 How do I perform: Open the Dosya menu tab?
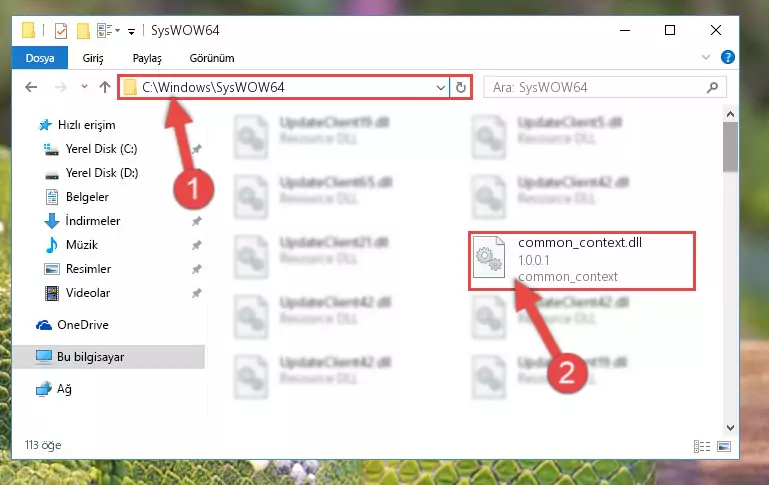click(40, 58)
